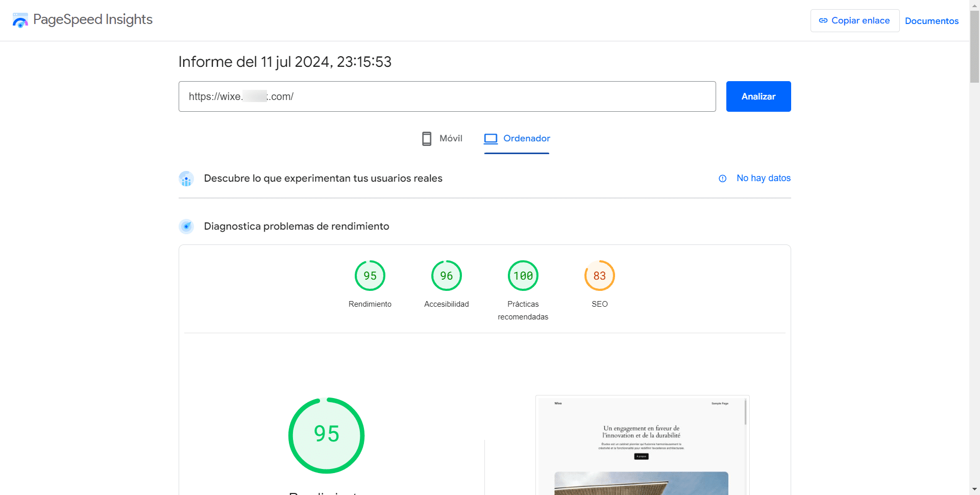This screenshot has width=980, height=495.
Task: Click the SEO label
Action: pyautogui.click(x=600, y=304)
